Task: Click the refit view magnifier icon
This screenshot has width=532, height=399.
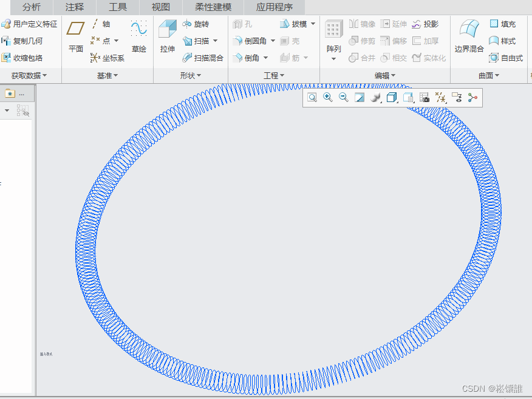Action: point(312,98)
